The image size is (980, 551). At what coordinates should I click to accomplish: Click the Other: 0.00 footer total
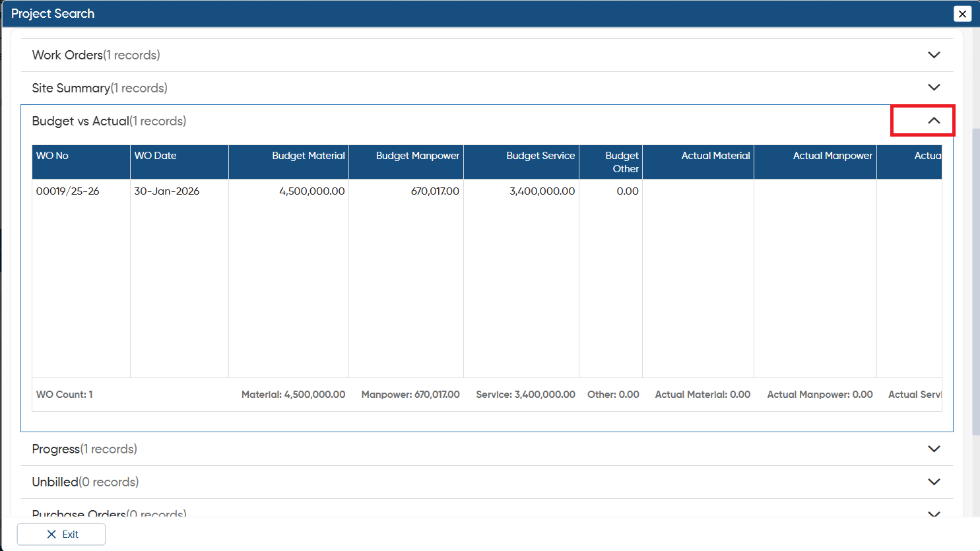(614, 395)
